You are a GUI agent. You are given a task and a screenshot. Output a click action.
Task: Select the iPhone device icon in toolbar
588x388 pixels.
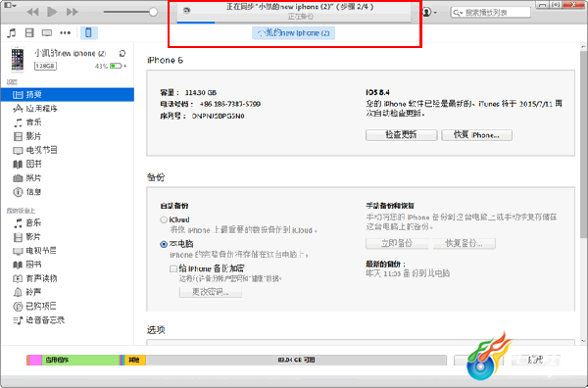(x=88, y=33)
